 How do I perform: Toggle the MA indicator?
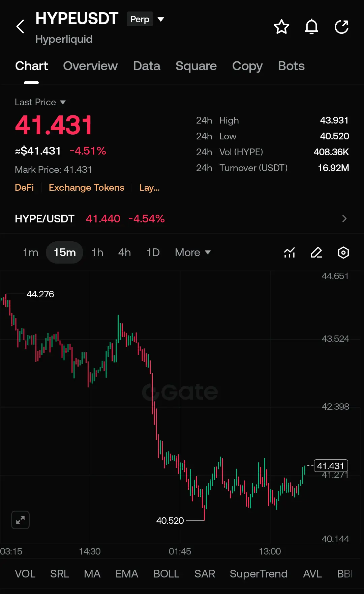click(92, 574)
